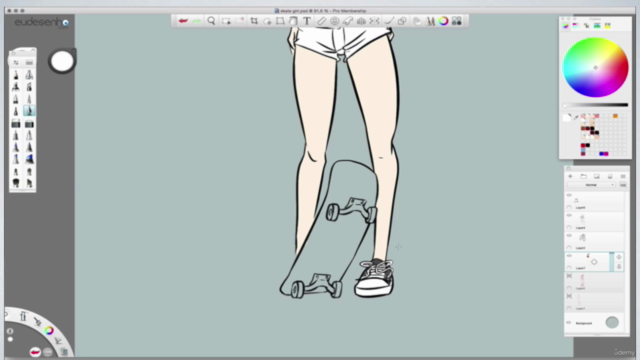Show hidden Layer2 via its eye toggle

(x=569, y=276)
